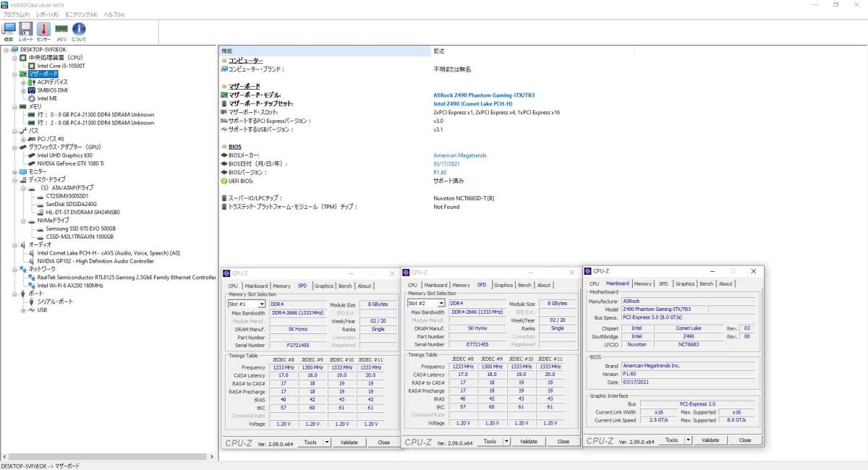Expand the ACPIデバイス node
This screenshot has height=470, width=868.
[23, 82]
